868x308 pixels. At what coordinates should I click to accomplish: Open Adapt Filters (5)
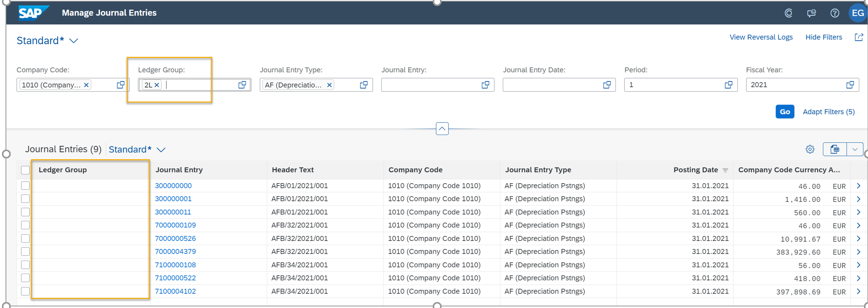(828, 112)
